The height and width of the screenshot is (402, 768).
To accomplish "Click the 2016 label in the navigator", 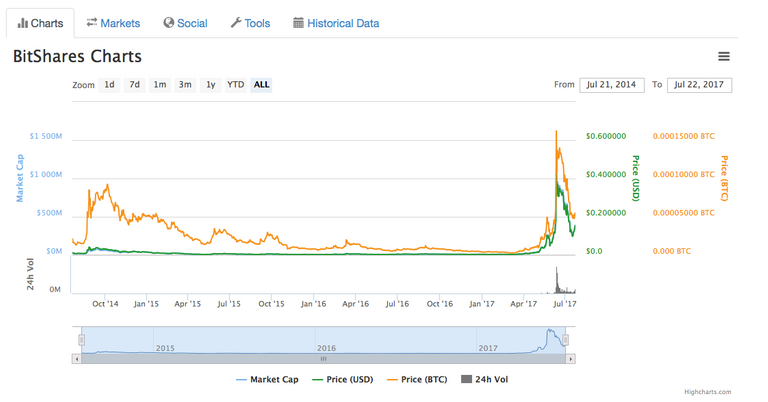I will click(326, 348).
